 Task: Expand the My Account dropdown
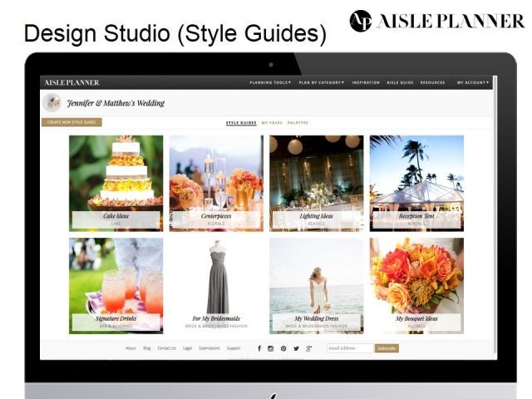(x=473, y=82)
